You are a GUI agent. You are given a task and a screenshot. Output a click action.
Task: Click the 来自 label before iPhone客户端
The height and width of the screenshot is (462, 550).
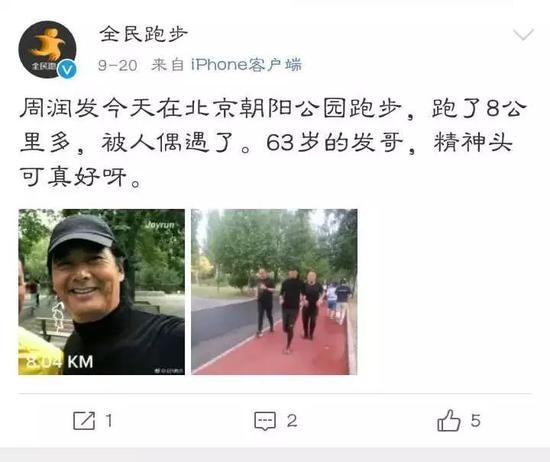coord(168,65)
